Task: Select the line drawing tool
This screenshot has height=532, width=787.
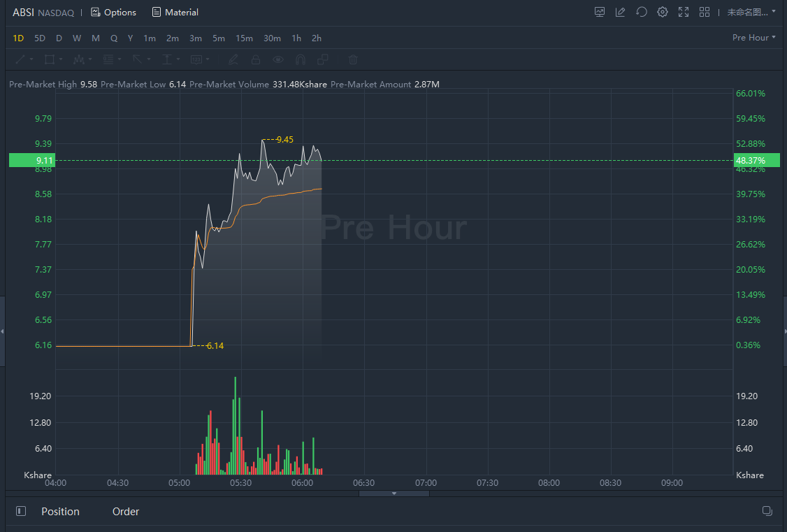Action: (x=20, y=59)
